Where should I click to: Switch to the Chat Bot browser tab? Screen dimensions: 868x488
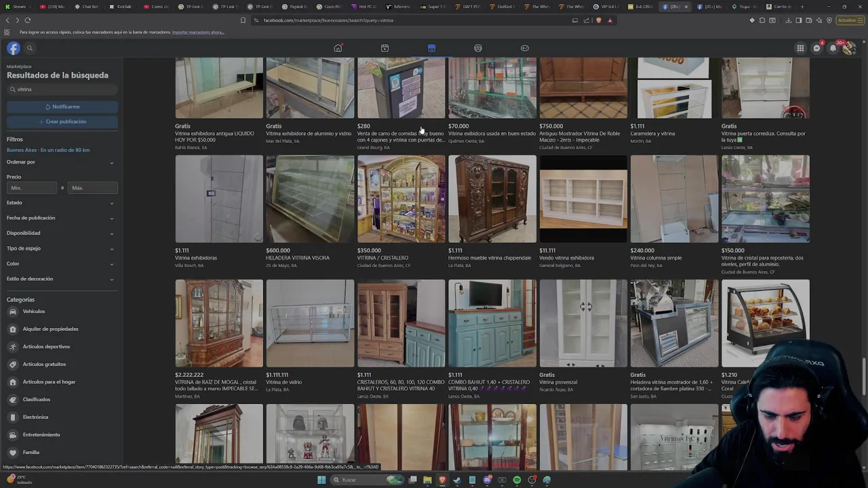87,7
